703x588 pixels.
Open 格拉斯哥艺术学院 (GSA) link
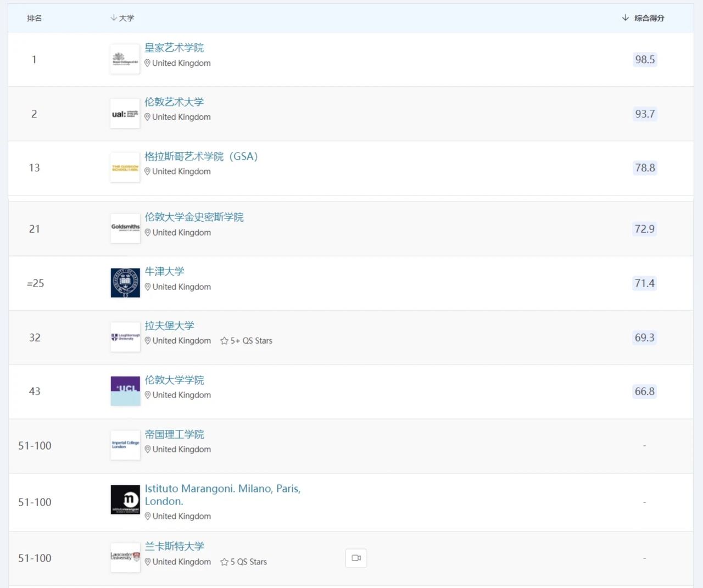pyautogui.click(x=201, y=156)
